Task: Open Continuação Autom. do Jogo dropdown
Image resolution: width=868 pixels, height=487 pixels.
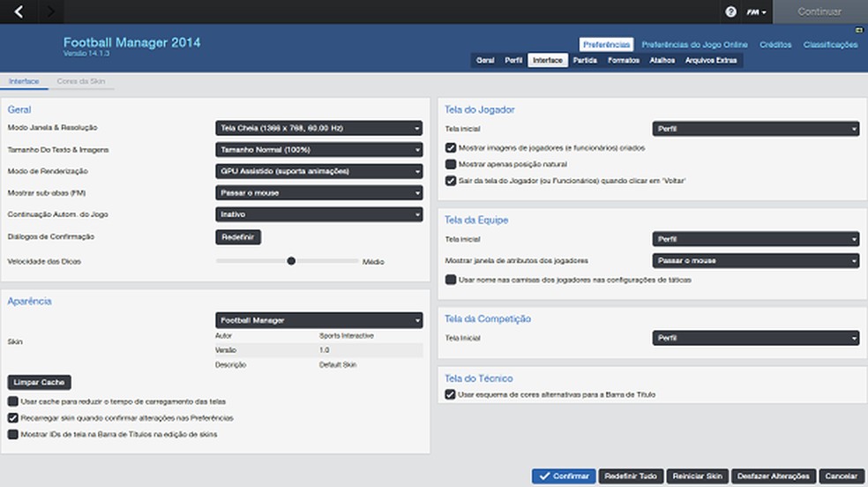Action: (318, 214)
